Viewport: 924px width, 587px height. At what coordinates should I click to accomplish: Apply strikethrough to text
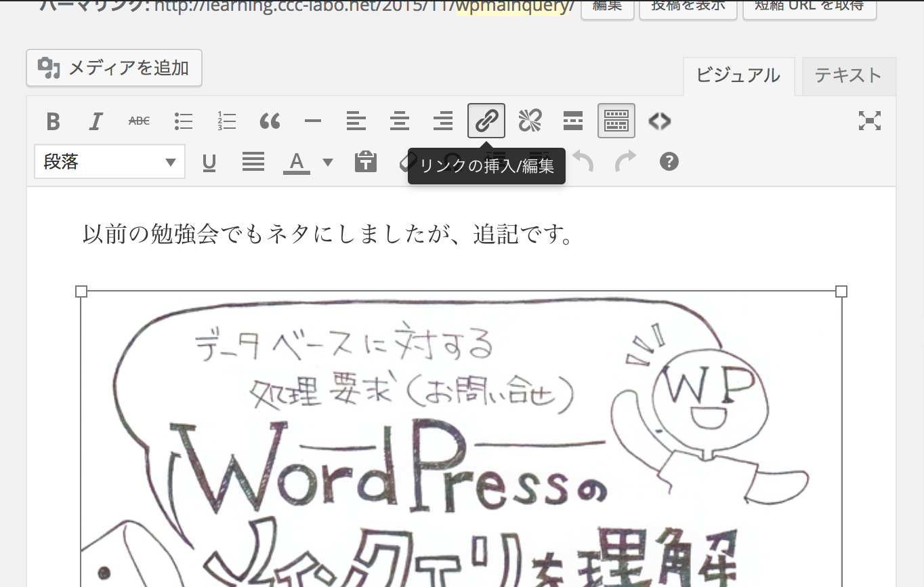pyautogui.click(x=139, y=121)
